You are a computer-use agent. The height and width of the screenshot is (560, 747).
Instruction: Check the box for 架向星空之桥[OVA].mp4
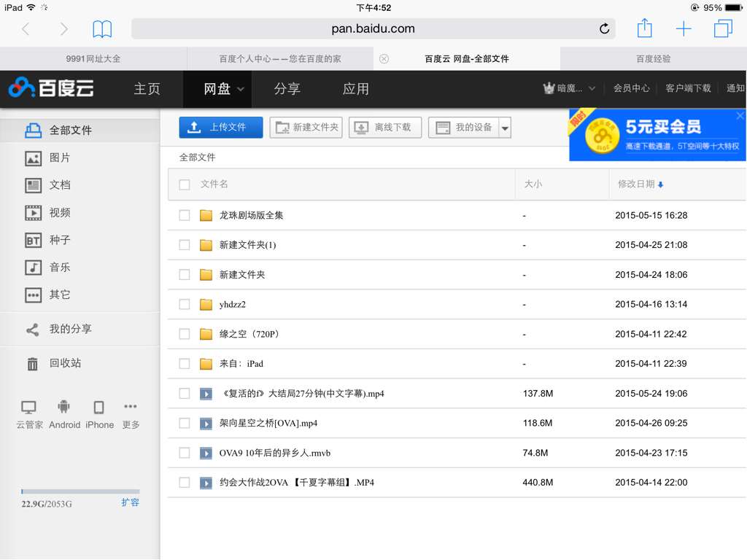click(x=185, y=424)
